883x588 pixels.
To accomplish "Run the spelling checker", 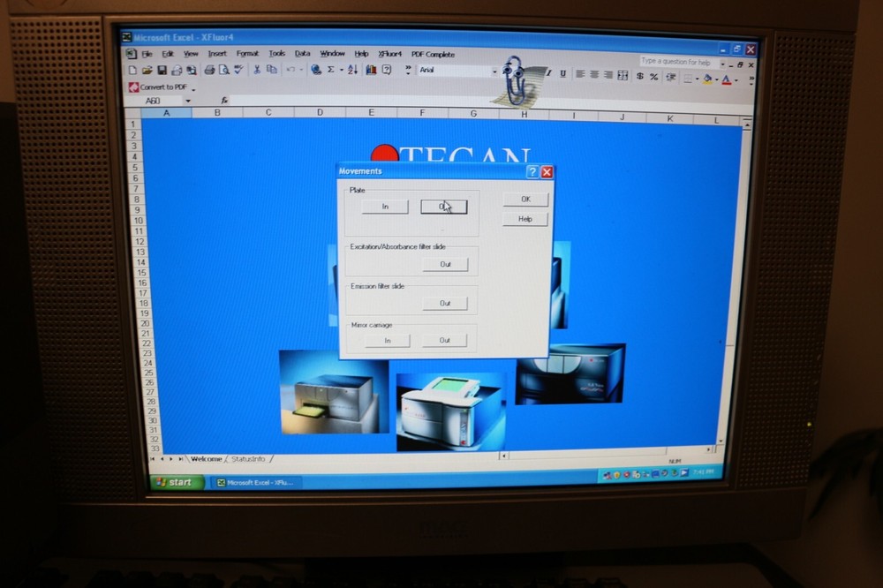I will pyautogui.click(x=238, y=72).
